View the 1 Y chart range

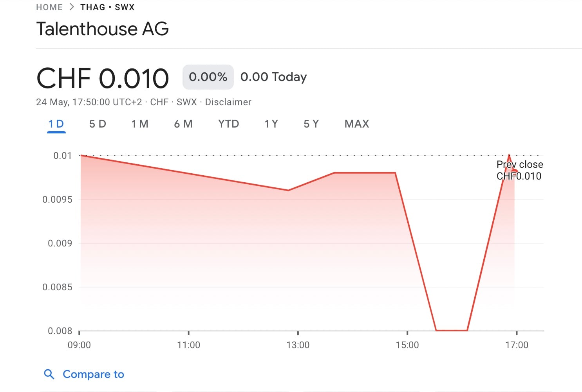271,124
